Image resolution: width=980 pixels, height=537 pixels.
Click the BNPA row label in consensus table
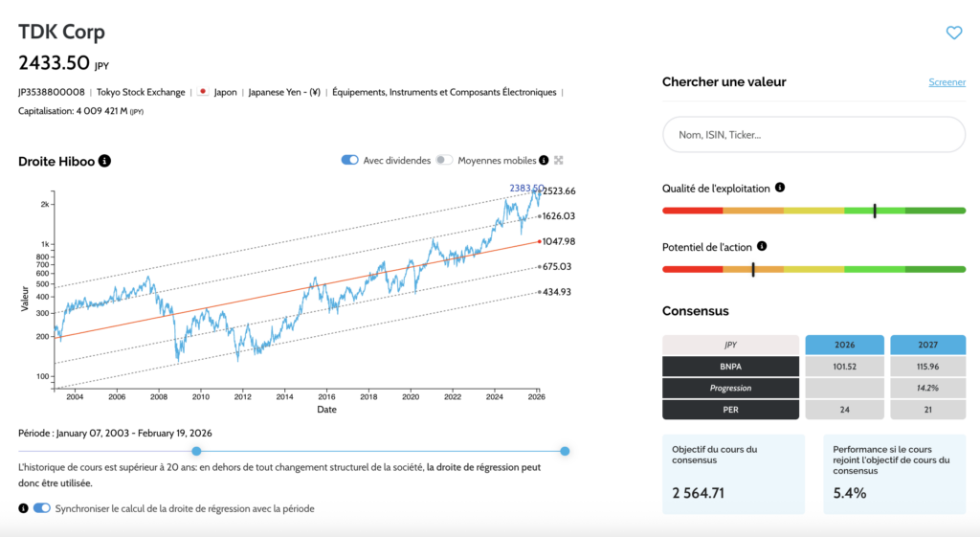(x=730, y=366)
